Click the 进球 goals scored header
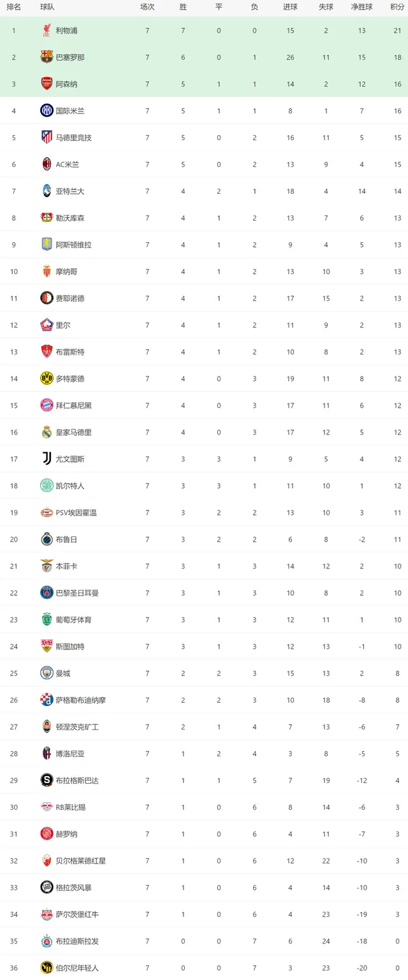Viewport: 408px width, 980px height. (290, 7)
